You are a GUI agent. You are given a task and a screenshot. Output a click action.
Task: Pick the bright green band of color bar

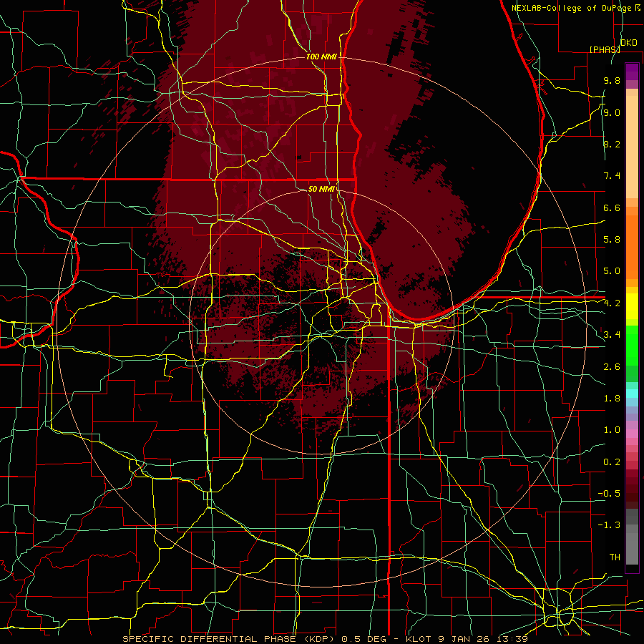click(632, 345)
